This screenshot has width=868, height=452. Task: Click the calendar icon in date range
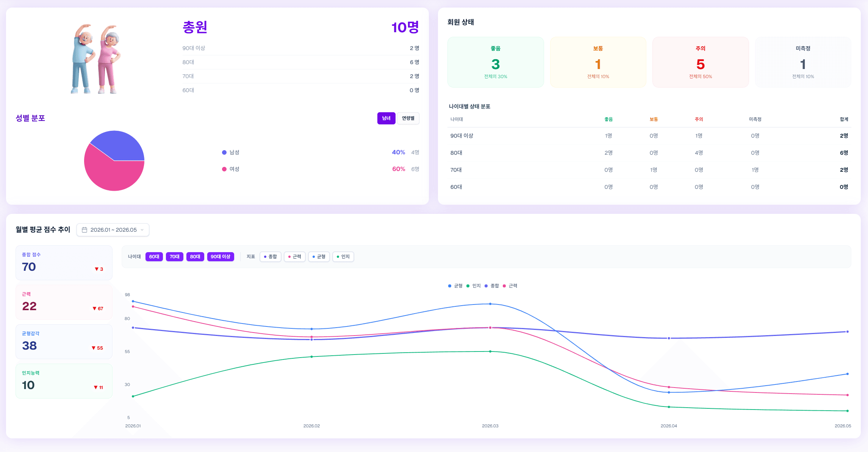click(84, 230)
